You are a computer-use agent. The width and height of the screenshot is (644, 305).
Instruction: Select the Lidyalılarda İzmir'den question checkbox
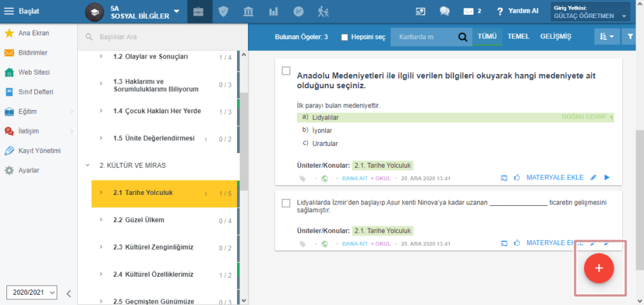point(286,203)
